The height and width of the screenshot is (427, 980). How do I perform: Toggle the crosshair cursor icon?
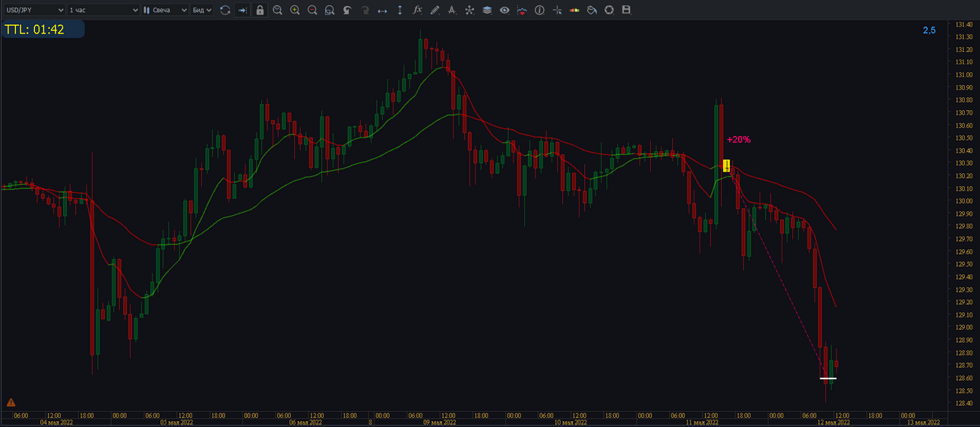[x=557, y=10]
